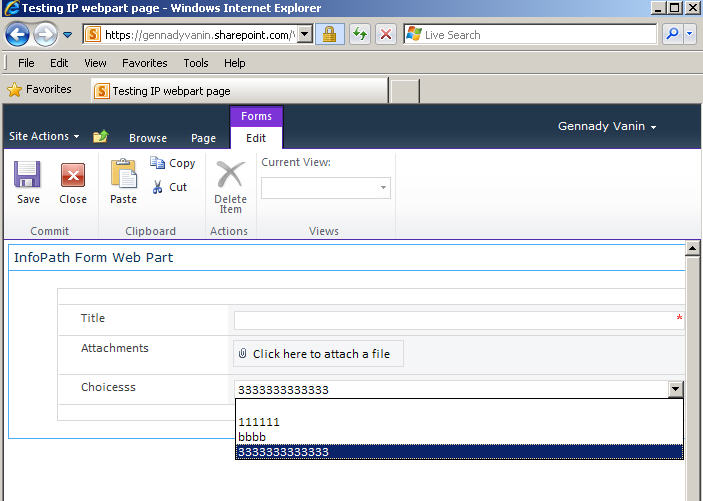Open the Edit menu in menu bar
703x501 pixels.
[x=59, y=63]
